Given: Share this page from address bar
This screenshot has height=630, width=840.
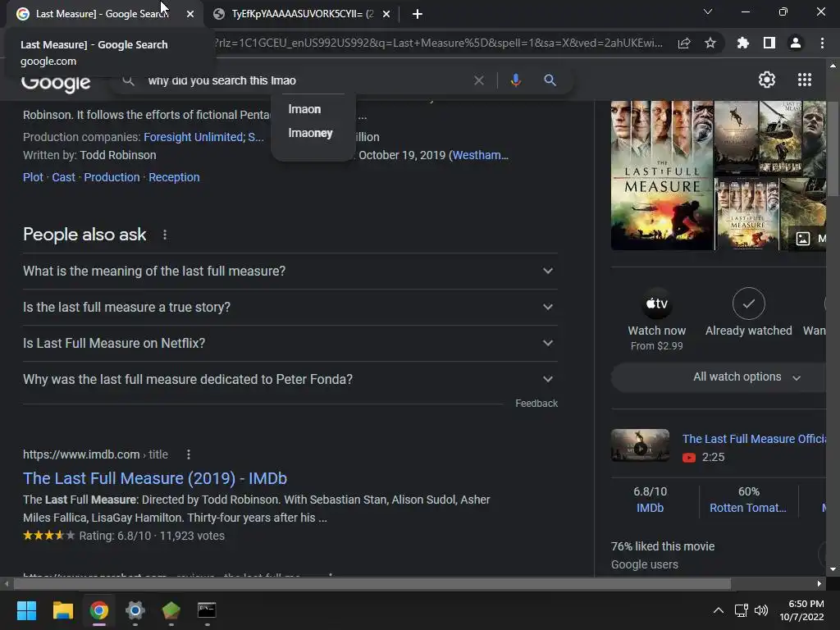Looking at the screenshot, I should [684, 43].
